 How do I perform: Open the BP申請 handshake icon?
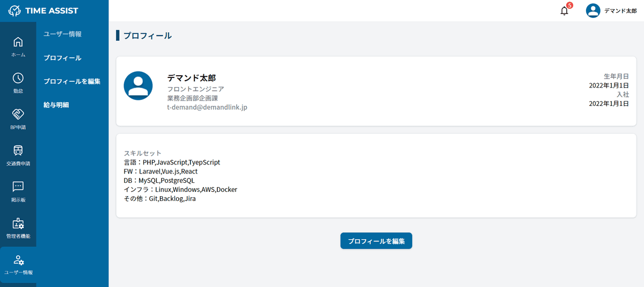18,114
